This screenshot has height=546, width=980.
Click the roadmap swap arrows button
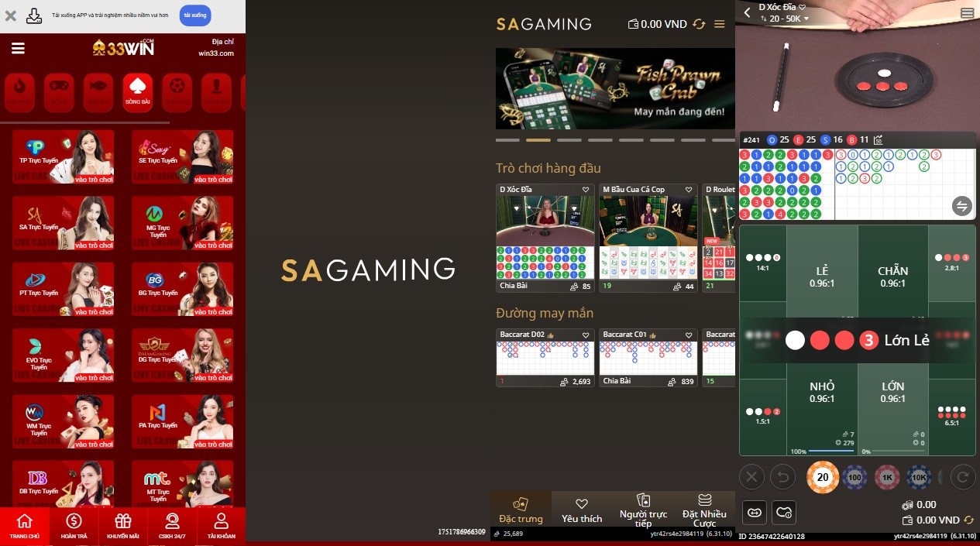962,206
